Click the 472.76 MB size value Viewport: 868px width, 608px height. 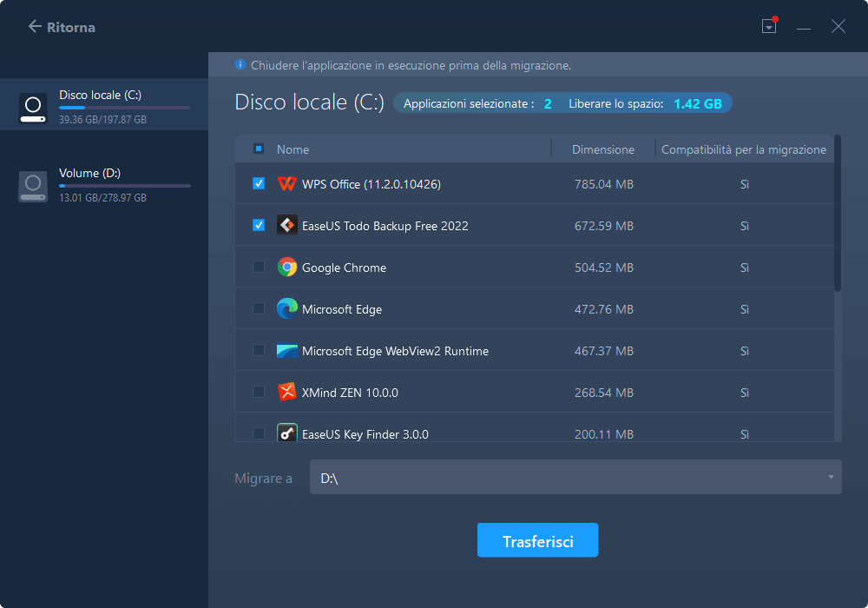click(x=604, y=309)
